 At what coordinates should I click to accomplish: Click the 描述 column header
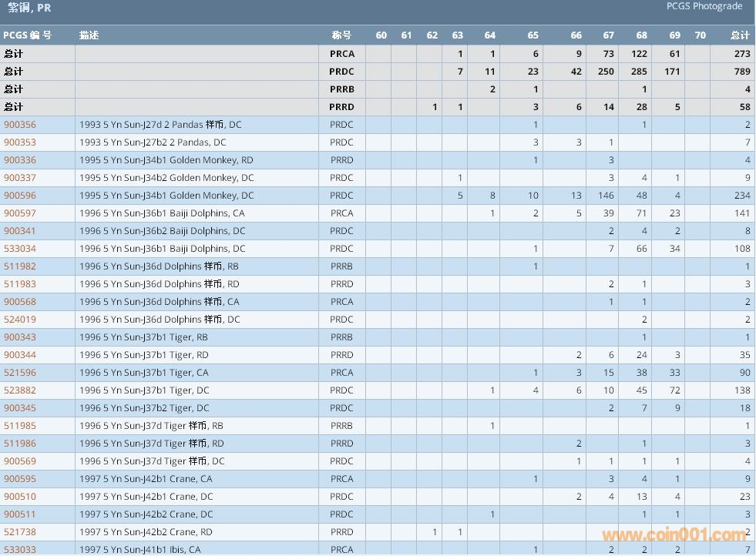[89, 35]
